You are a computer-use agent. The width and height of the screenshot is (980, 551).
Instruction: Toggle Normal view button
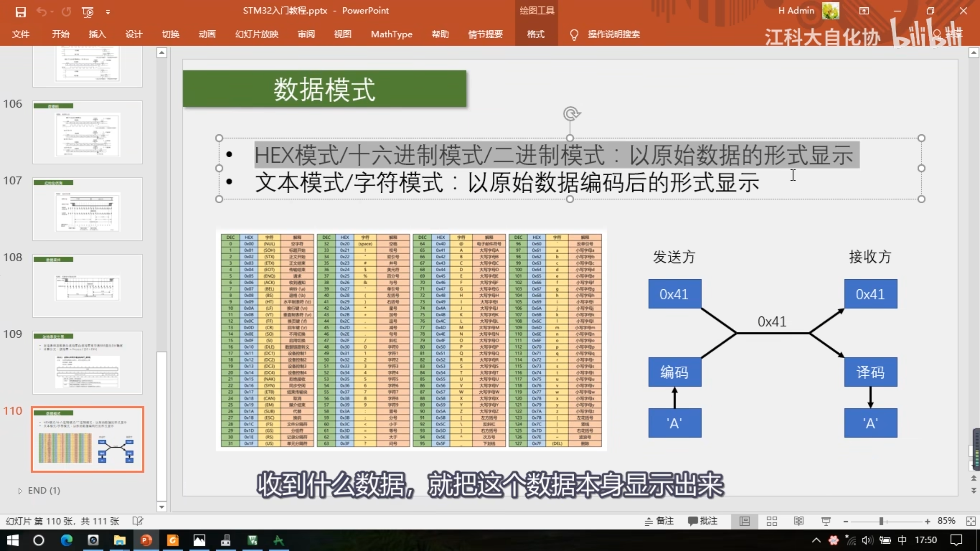click(745, 521)
